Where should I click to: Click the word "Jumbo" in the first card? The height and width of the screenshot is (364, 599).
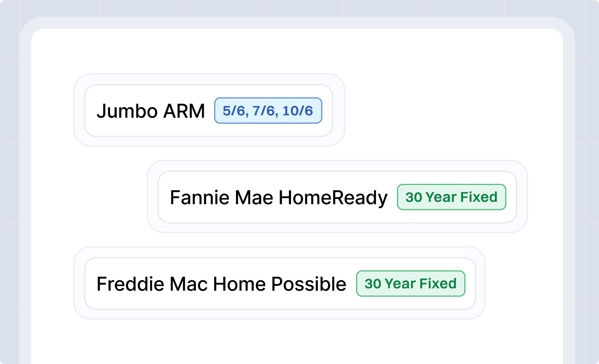pos(127,111)
